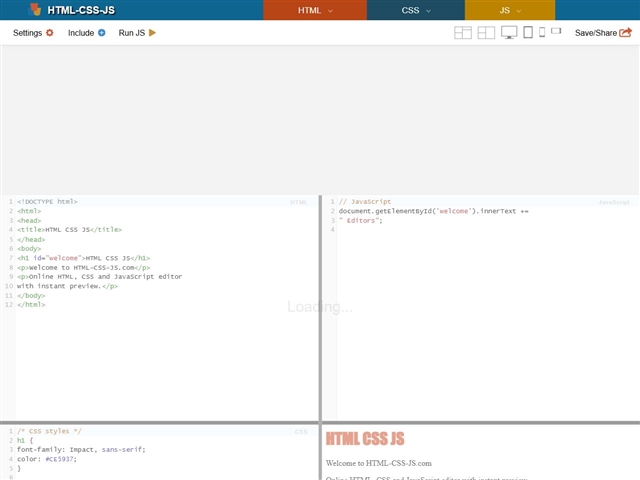Screen dimensions: 640x480
Task: Click 'Welcome to HTML-CSS-JS.com' in the preview
Action: coord(378,463)
